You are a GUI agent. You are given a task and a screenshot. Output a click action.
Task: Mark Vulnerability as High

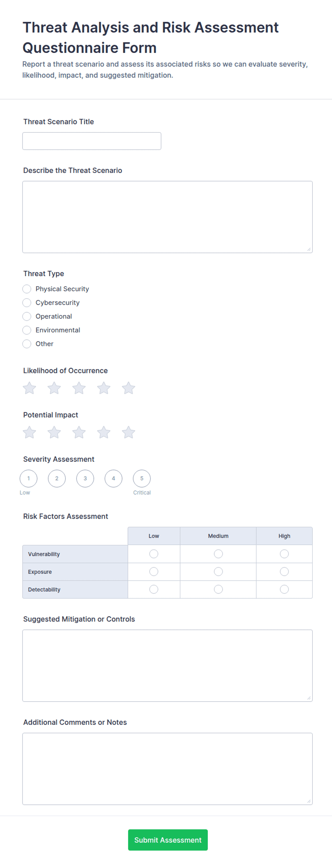(284, 554)
